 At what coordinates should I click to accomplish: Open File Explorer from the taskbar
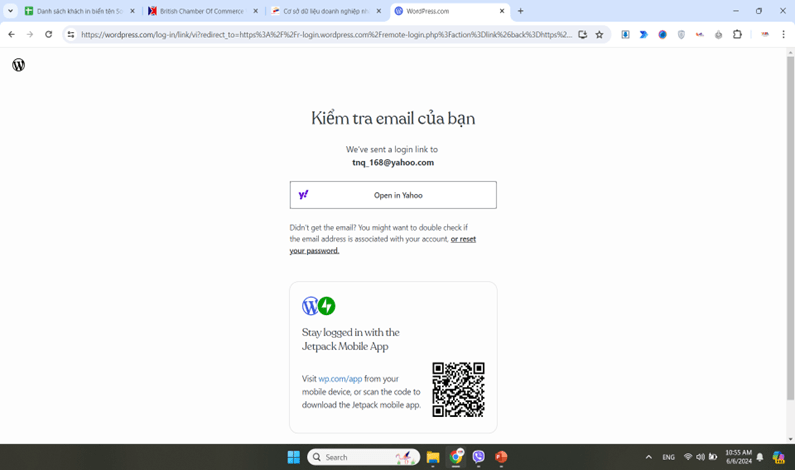point(433,457)
